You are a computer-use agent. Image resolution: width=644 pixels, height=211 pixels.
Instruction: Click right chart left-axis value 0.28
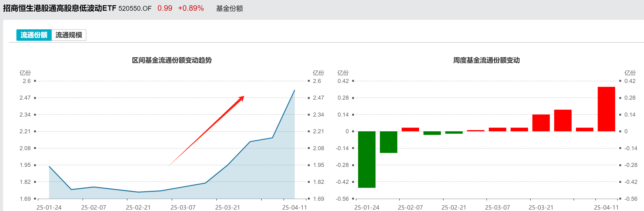(x=343, y=98)
